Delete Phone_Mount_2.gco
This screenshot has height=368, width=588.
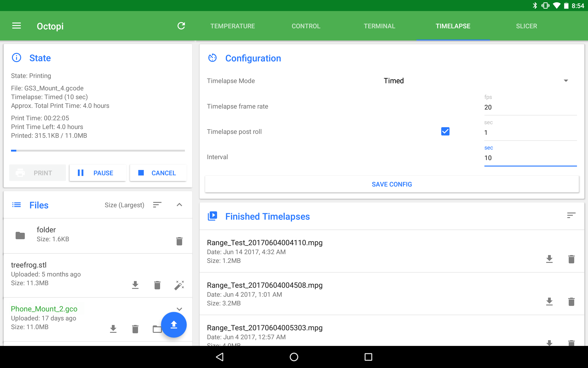pos(135,329)
